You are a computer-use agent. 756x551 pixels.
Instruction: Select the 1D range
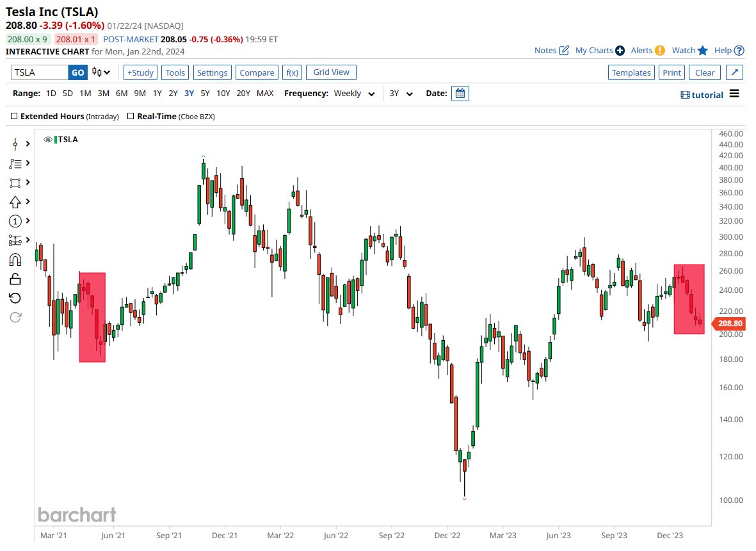click(x=51, y=94)
